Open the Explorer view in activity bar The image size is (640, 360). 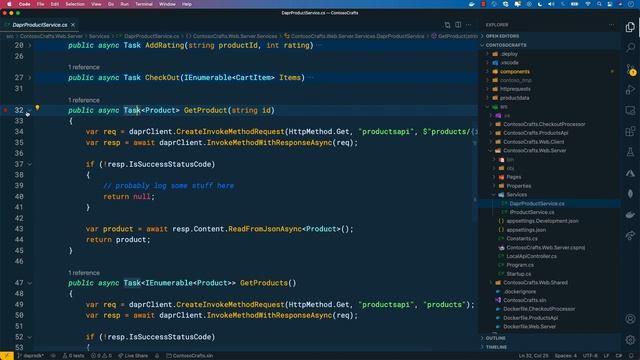pos(630,27)
